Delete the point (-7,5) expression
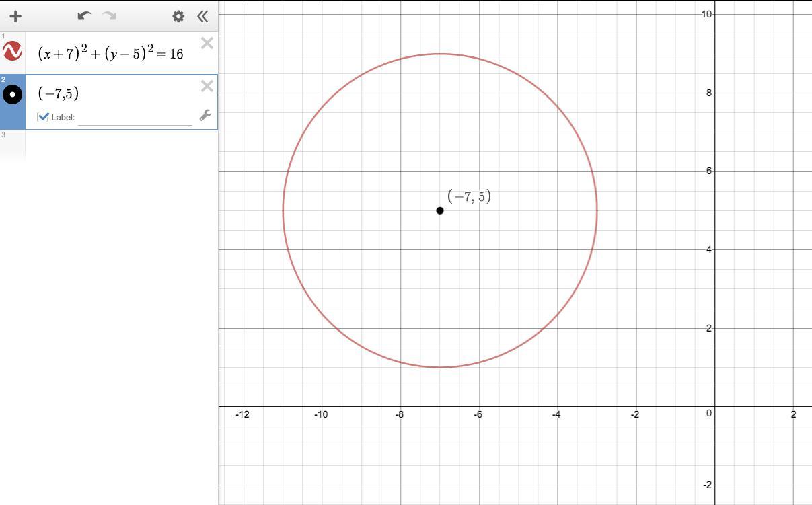The height and width of the screenshot is (505, 812). tap(207, 86)
